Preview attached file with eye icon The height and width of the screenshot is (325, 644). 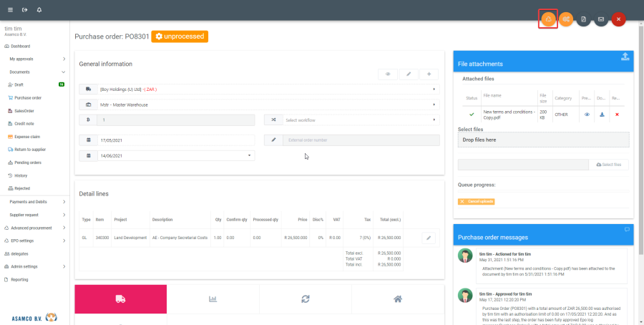coord(587,115)
